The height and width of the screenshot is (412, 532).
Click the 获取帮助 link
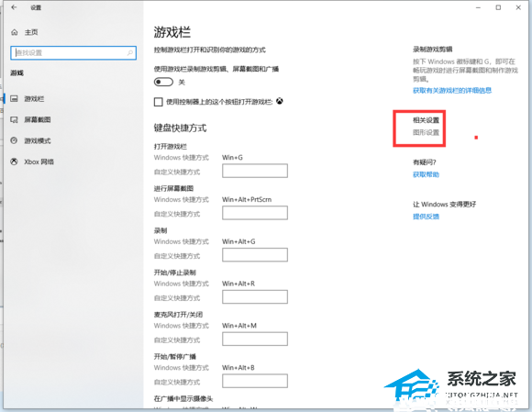coord(426,174)
